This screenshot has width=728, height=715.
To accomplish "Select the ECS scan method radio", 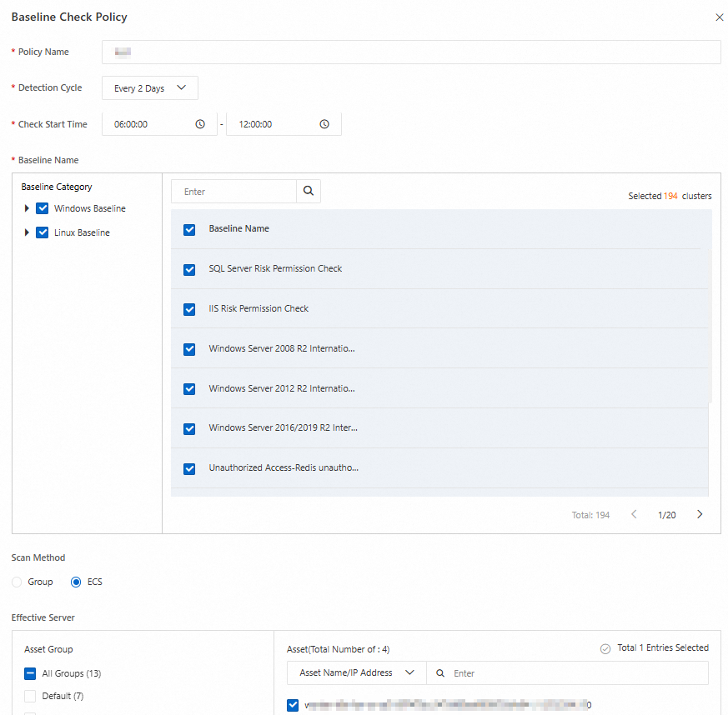I will pos(76,582).
